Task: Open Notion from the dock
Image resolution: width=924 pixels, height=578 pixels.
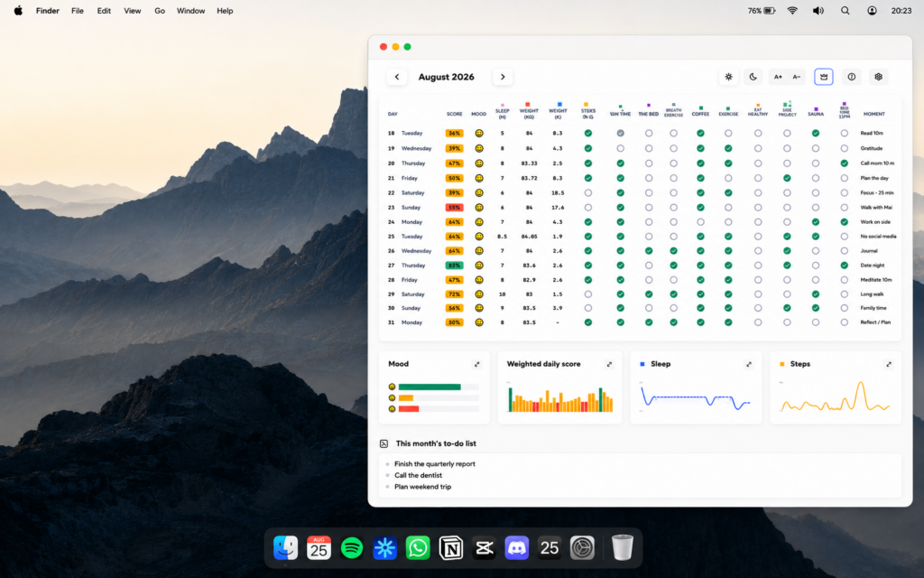Action: (451, 548)
